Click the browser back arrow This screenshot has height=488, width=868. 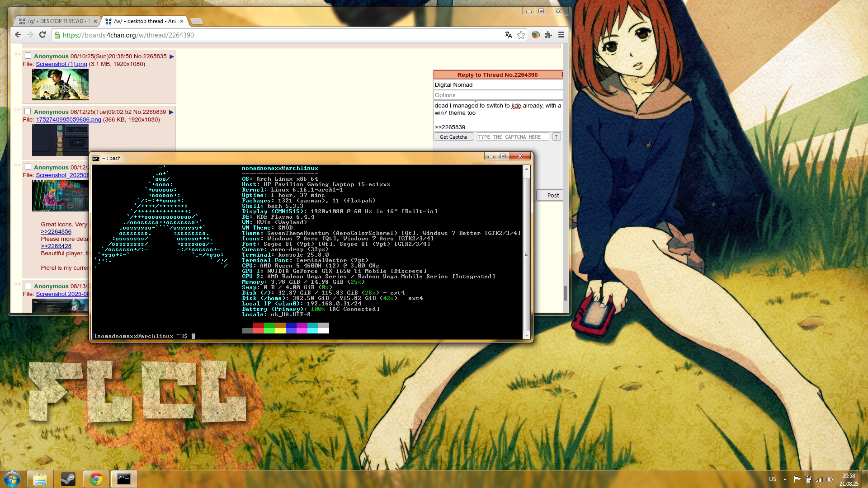pyautogui.click(x=18, y=35)
